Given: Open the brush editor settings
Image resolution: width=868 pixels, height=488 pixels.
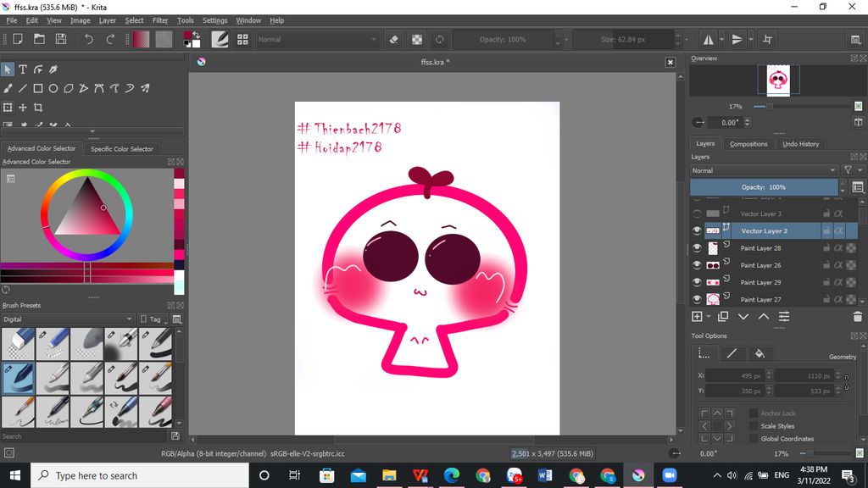Looking at the screenshot, I should [220, 39].
